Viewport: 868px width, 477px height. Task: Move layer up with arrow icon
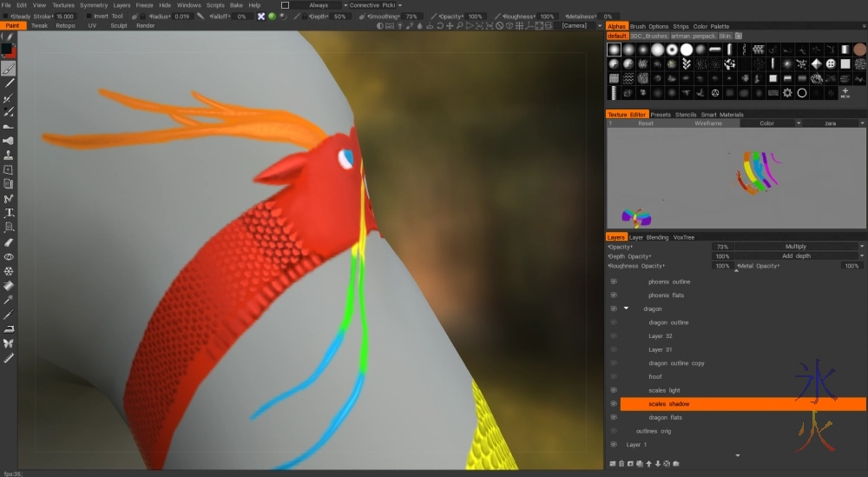(647, 464)
